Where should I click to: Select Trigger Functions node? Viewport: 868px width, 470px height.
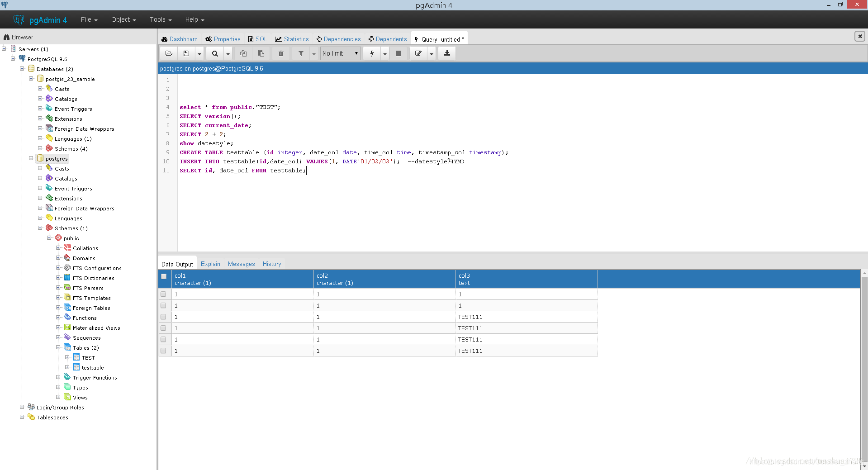pos(95,378)
